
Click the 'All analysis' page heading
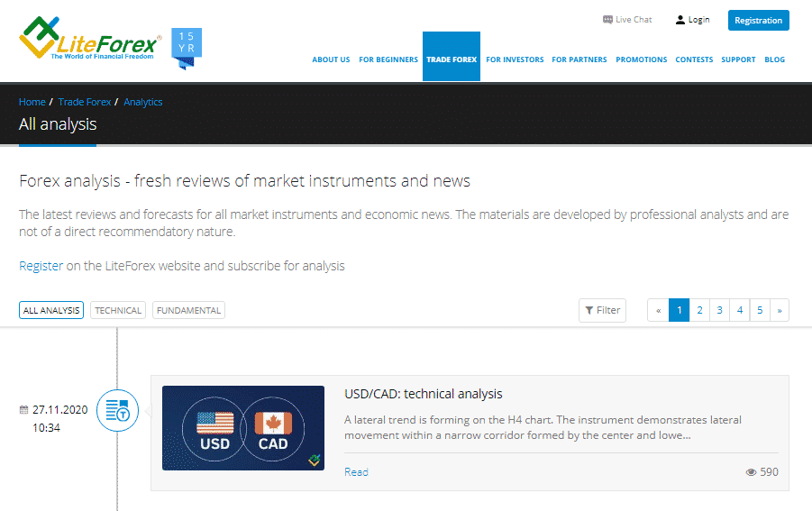point(58,124)
